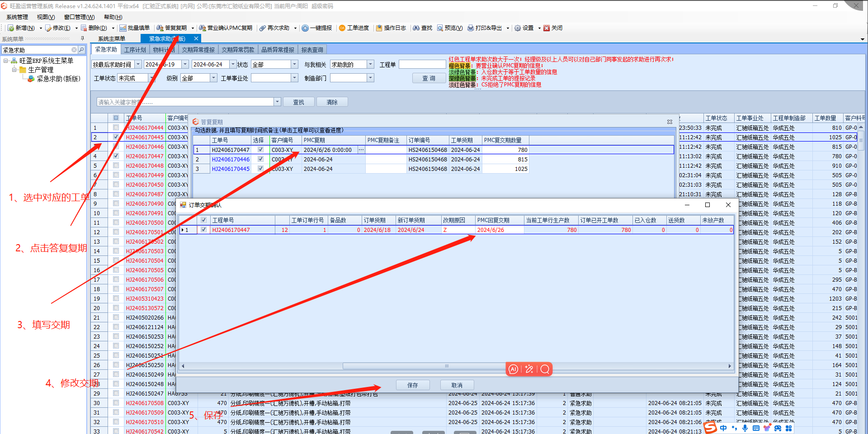Close the 紧急求助(新版) document tab
Image resolution: width=868 pixels, height=434 pixels.
196,39
